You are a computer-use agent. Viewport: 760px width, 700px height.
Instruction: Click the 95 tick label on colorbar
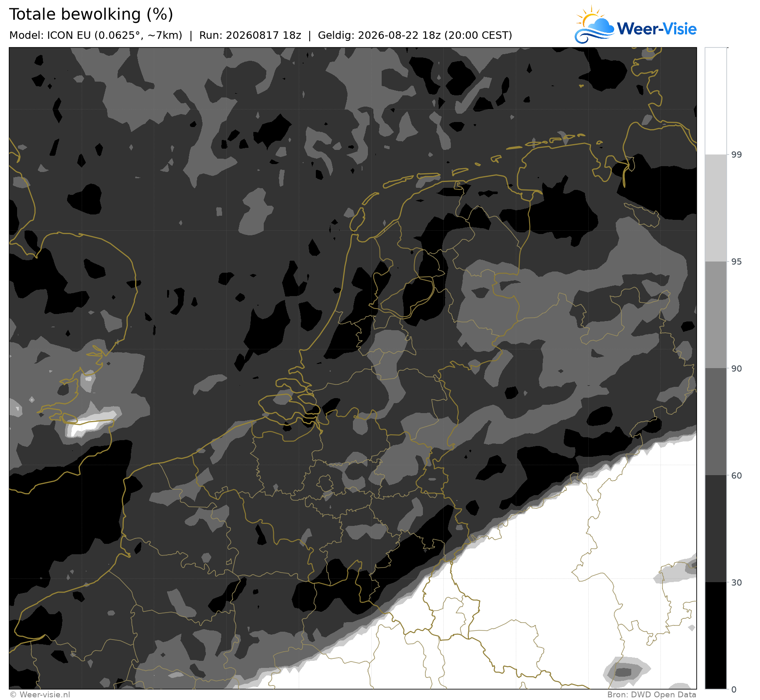737,262
